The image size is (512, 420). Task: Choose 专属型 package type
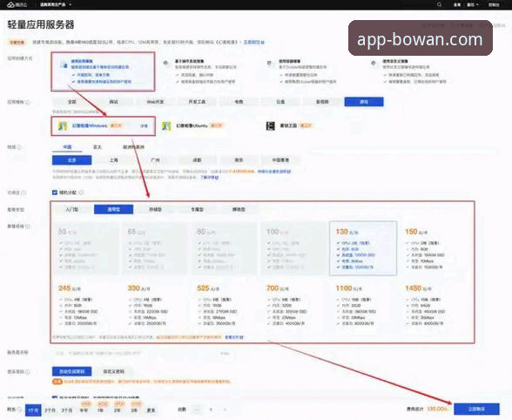coord(197,209)
